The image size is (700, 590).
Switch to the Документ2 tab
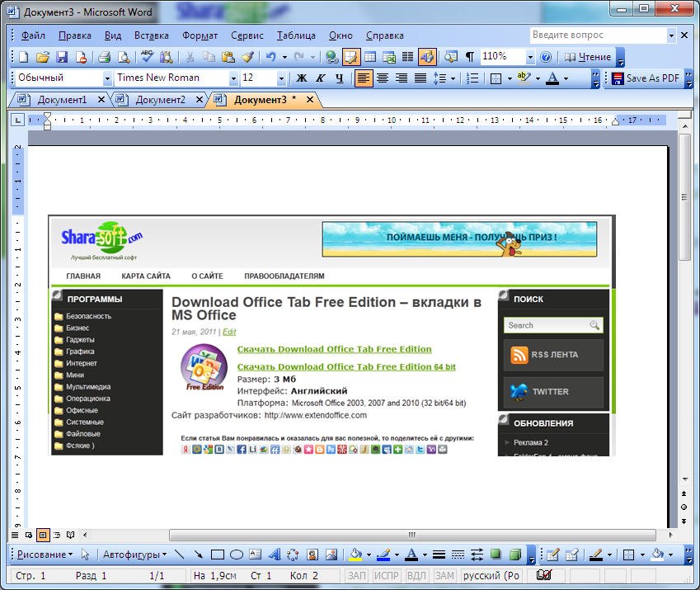[x=160, y=100]
